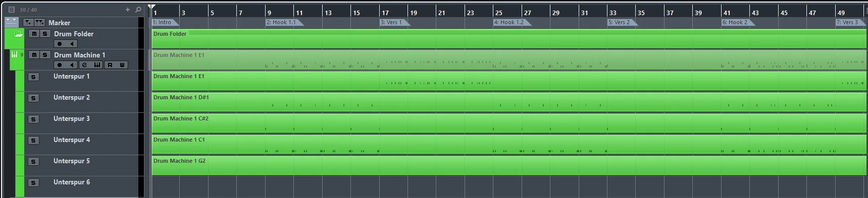Select the Marker track name
Viewport: 868px width, 198px height.
click(59, 23)
